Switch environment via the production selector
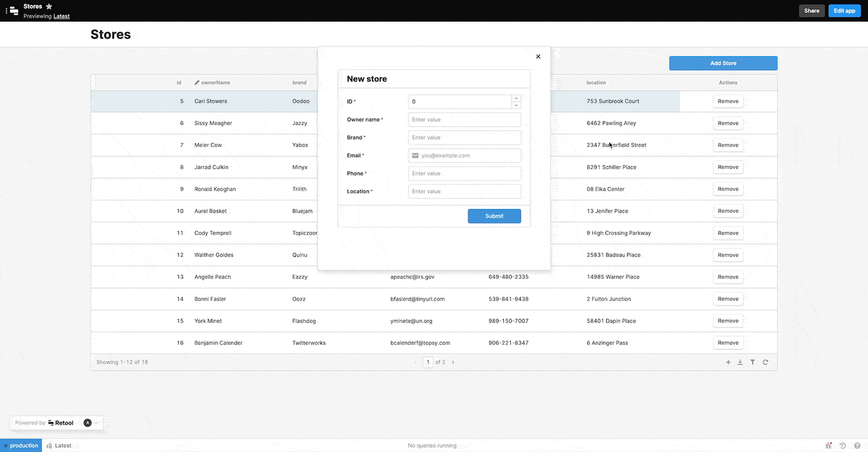This screenshot has height=452, width=868. 21,445
